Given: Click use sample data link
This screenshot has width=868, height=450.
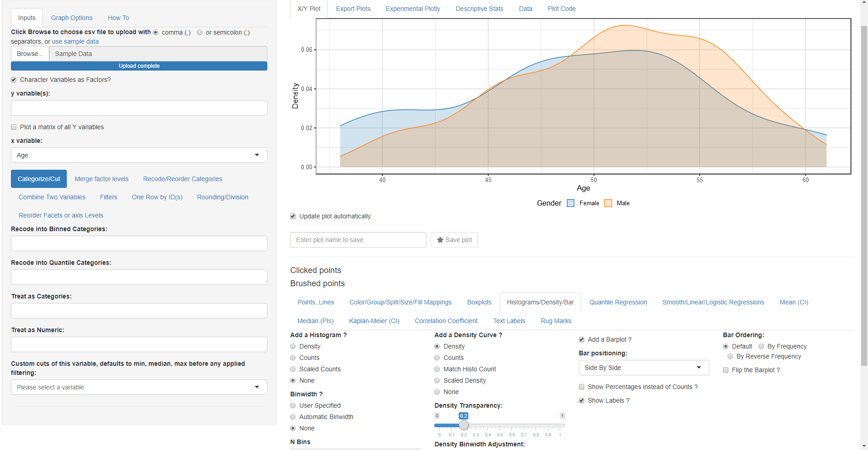Looking at the screenshot, I should pyautogui.click(x=75, y=41).
